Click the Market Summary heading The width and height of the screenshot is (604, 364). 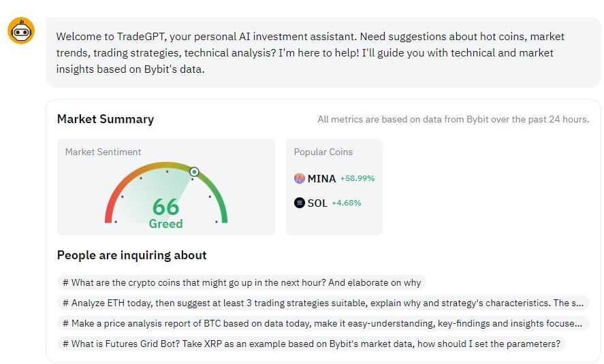click(106, 119)
